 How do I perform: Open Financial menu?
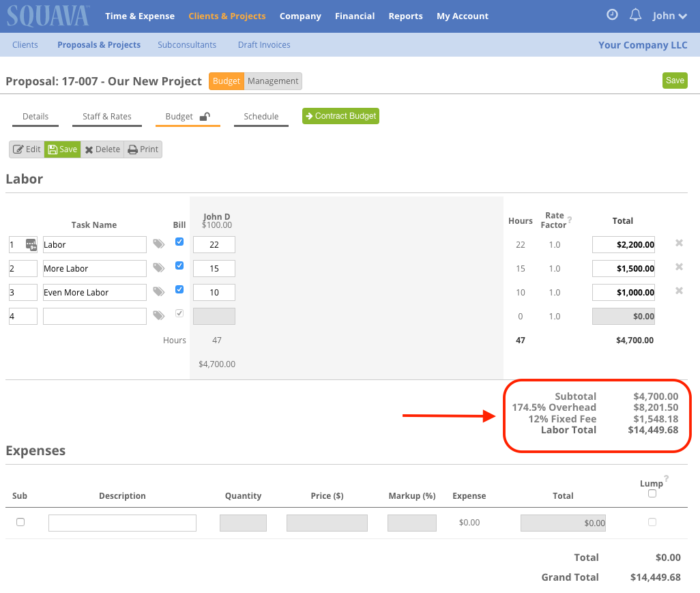(x=355, y=16)
